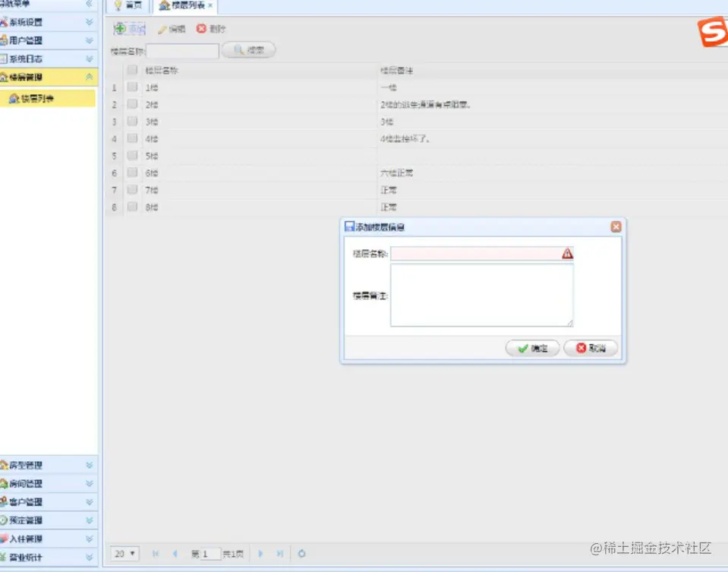Expand the 客户管理 section chevron
Viewport: 728px width, 572px height.
pyautogui.click(x=89, y=501)
